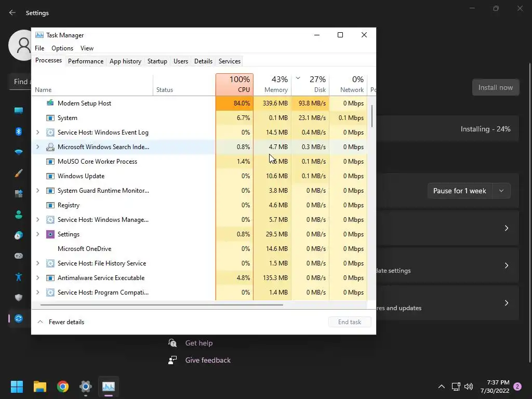Viewport: 532px width, 399px height.
Task: Expand System Guard Runtime Monitor row
Action: click(x=37, y=191)
